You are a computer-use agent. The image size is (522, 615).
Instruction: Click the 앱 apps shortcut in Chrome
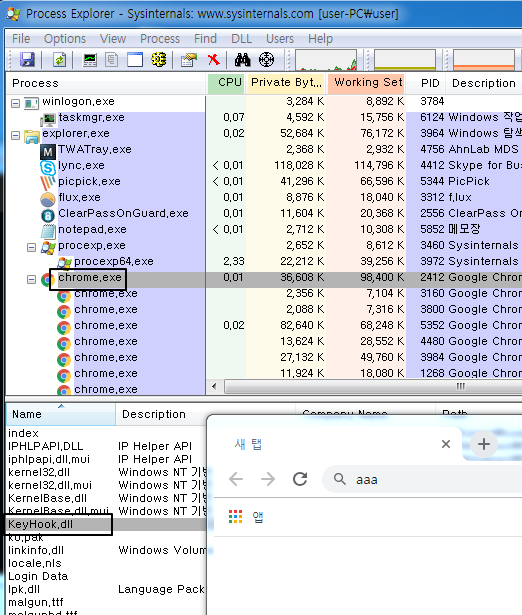tap(258, 517)
